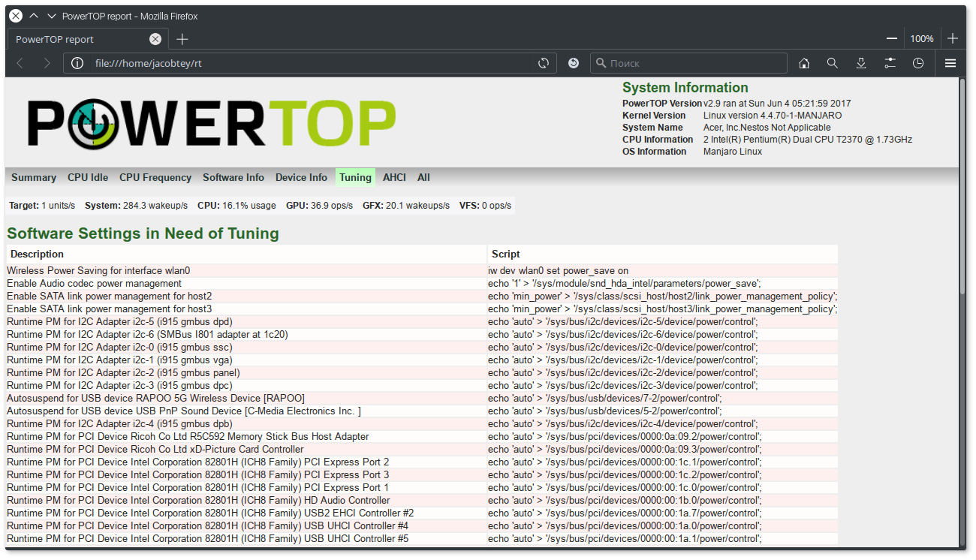Viewport: 976px width, 560px height.
Task: Switch to the Summary tab
Action: [x=34, y=178]
